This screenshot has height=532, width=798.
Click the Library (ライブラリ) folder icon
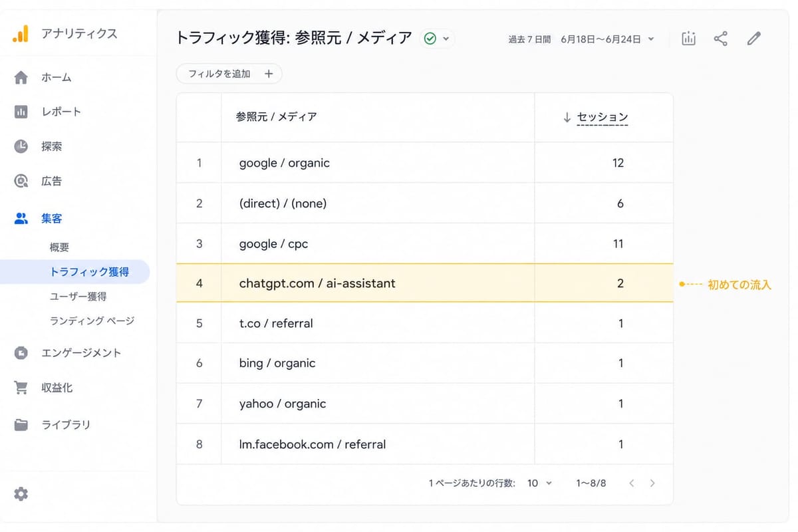21,425
